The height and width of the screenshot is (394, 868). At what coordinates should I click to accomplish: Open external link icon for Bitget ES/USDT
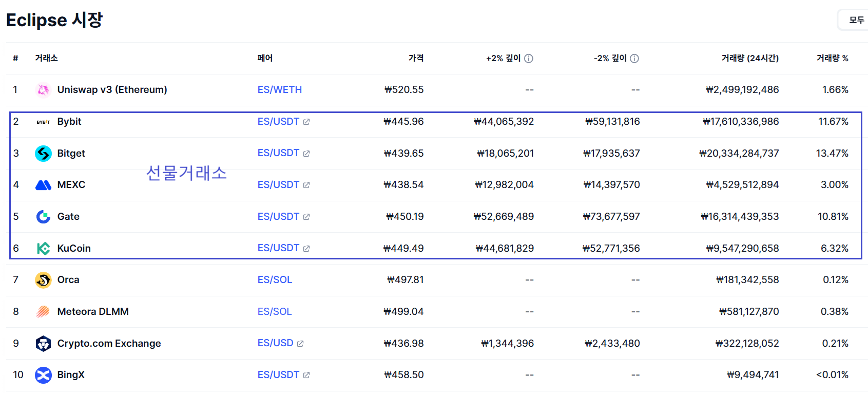pyautogui.click(x=306, y=154)
